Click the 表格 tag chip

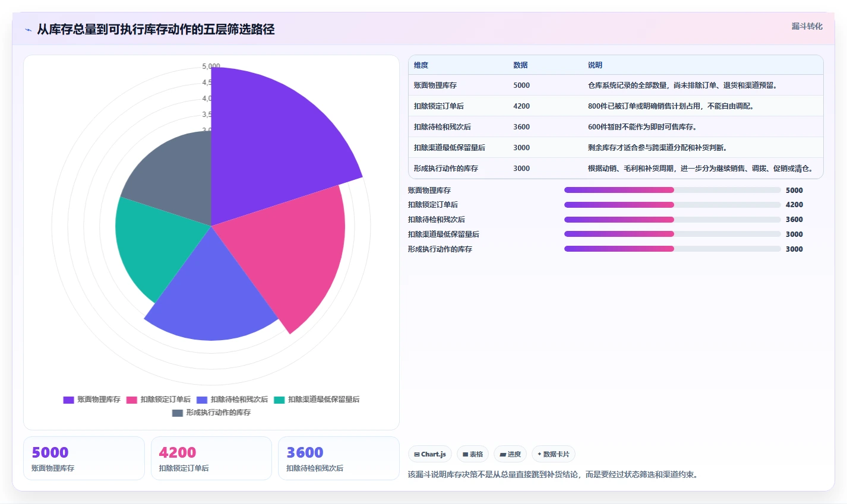pyautogui.click(x=473, y=454)
